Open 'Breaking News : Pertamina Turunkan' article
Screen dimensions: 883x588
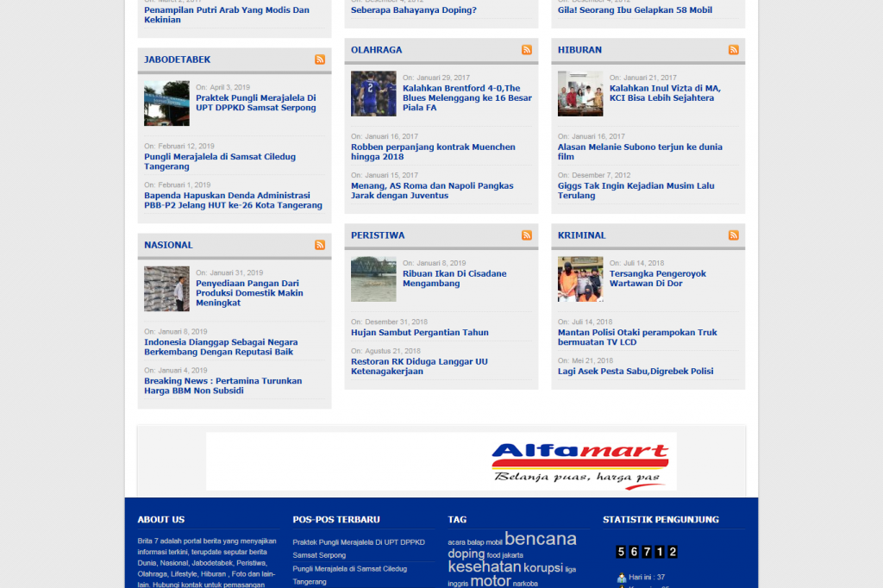pos(223,385)
